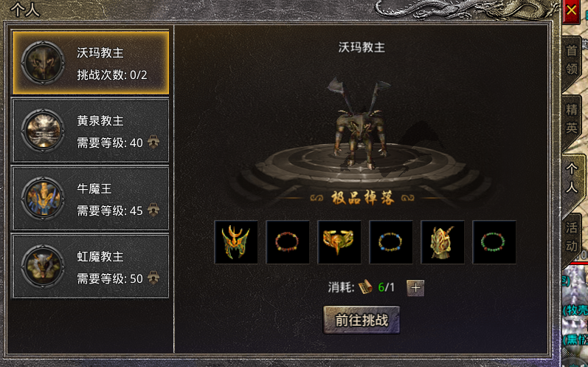View the blue and gold bracelet drop
The height and width of the screenshot is (367, 588).
[x=391, y=242]
